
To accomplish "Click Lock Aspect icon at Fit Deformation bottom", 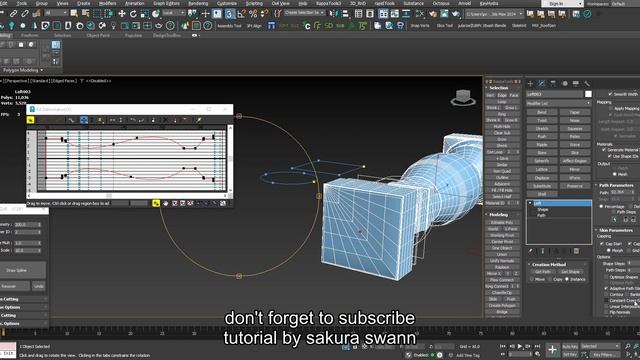I will 156,203.
